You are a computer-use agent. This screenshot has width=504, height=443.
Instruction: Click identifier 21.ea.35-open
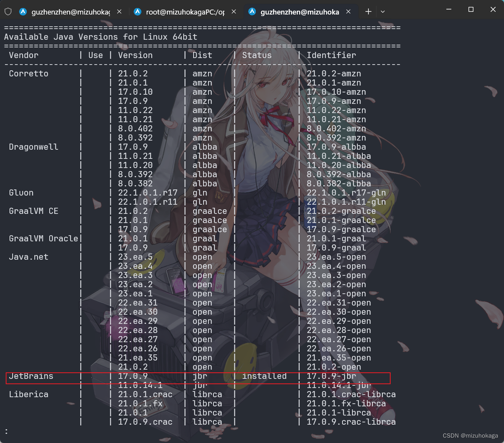339,358
